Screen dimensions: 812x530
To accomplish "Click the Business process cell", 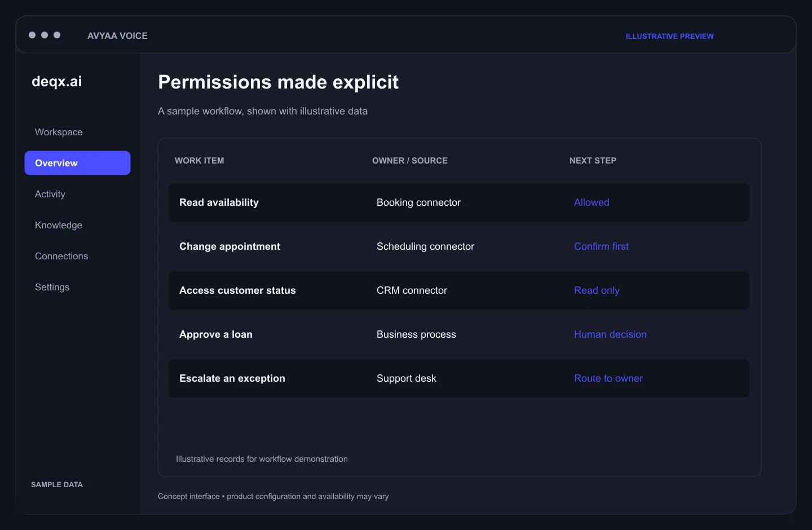I will (416, 334).
